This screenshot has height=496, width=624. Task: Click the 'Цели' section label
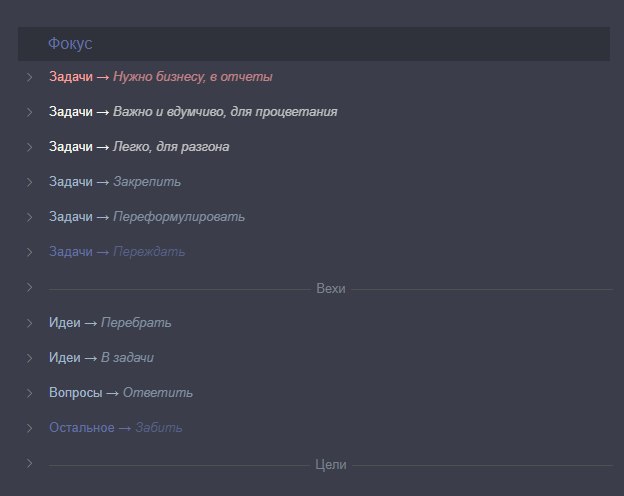pos(331,465)
